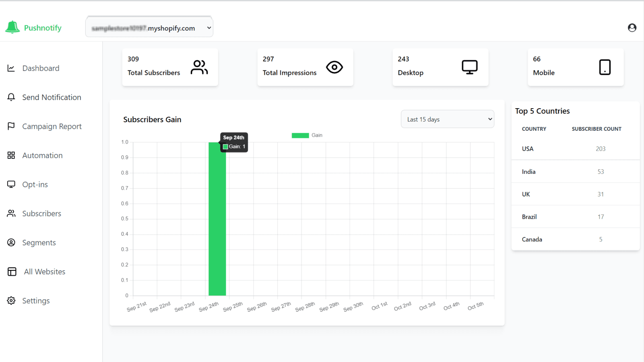This screenshot has height=362, width=644.
Task: Click the Total Impressions eye icon
Action: [334, 67]
